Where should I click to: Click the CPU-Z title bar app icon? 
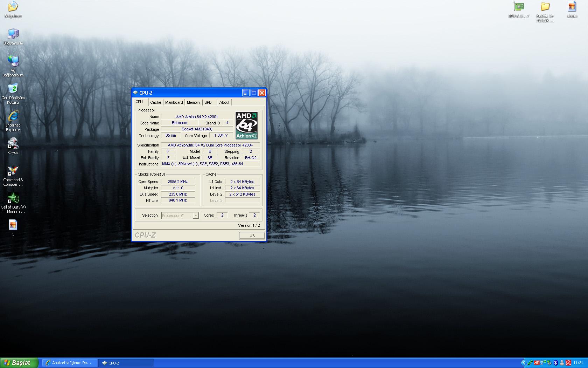click(x=135, y=93)
